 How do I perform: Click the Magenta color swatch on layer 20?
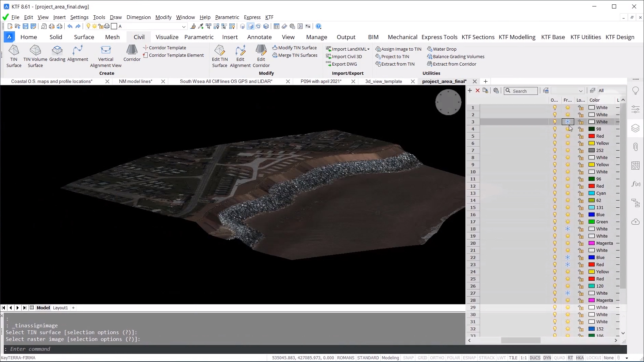click(592, 243)
